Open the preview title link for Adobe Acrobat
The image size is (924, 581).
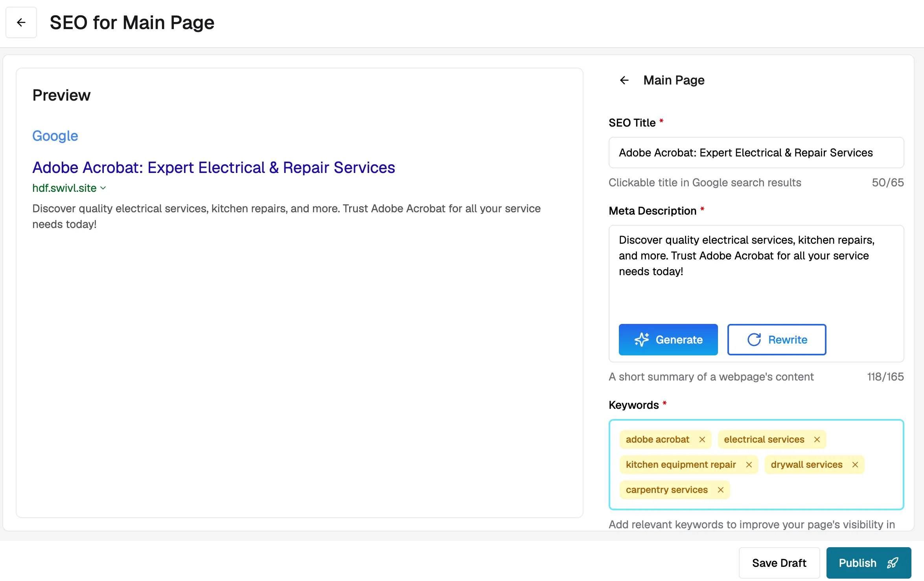point(214,167)
